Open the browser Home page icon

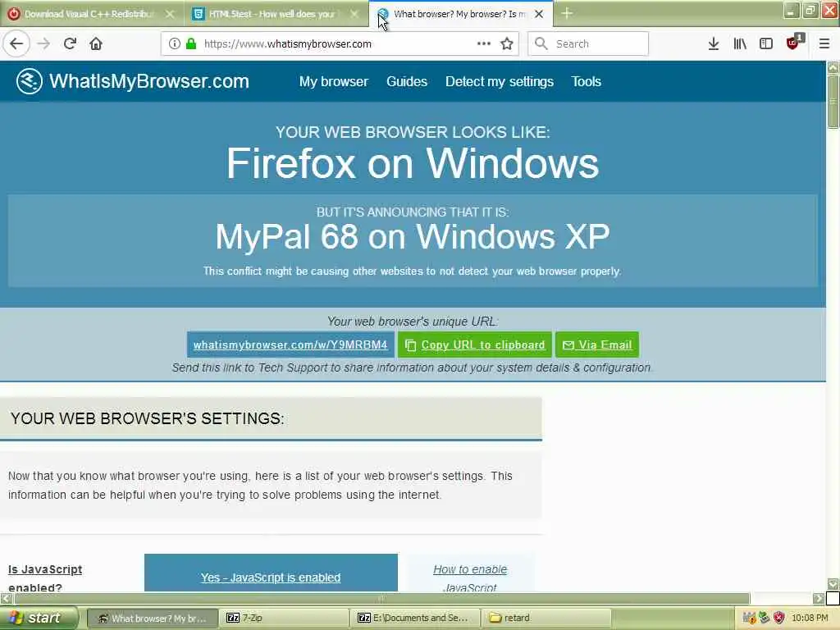[96, 44]
